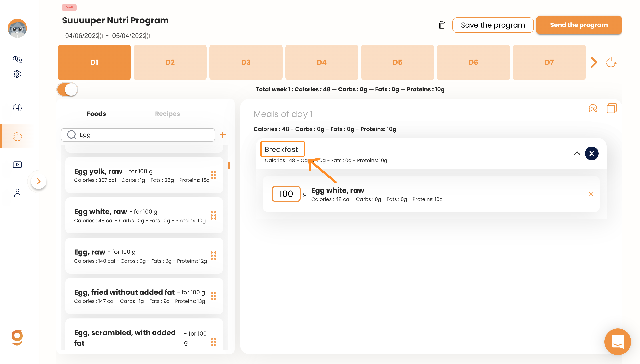
Task: Click the Send the program button
Action: click(579, 25)
